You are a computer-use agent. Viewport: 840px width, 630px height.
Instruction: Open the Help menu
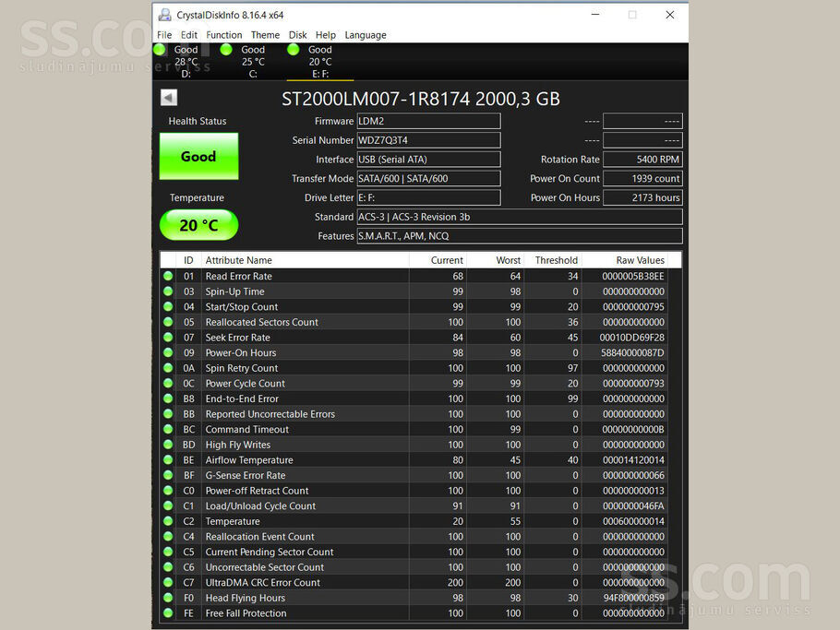(x=325, y=35)
